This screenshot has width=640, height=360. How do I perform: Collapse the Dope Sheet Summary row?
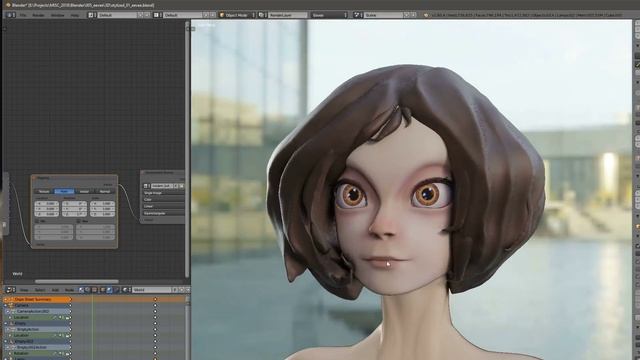pyautogui.click(x=6, y=299)
